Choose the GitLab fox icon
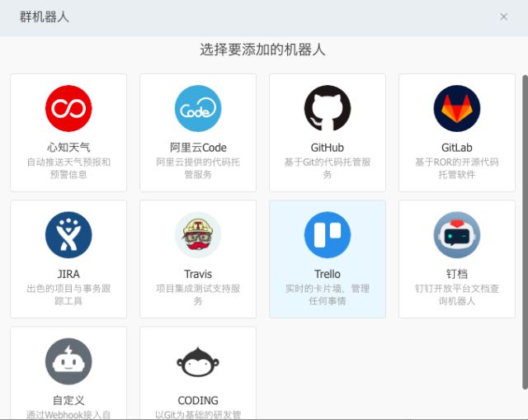This screenshot has width=528, height=420. 457,108
